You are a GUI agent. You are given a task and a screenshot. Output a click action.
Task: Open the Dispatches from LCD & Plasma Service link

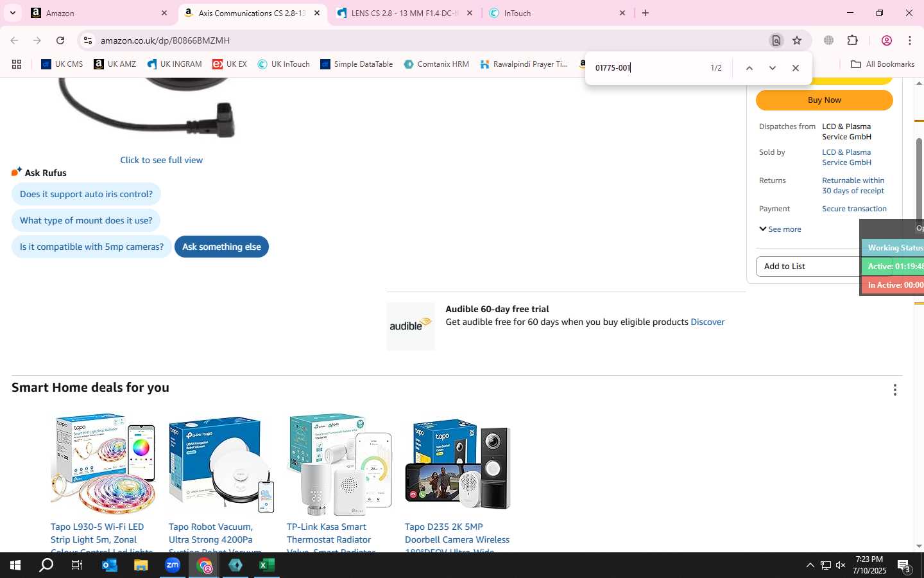(x=846, y=132)
